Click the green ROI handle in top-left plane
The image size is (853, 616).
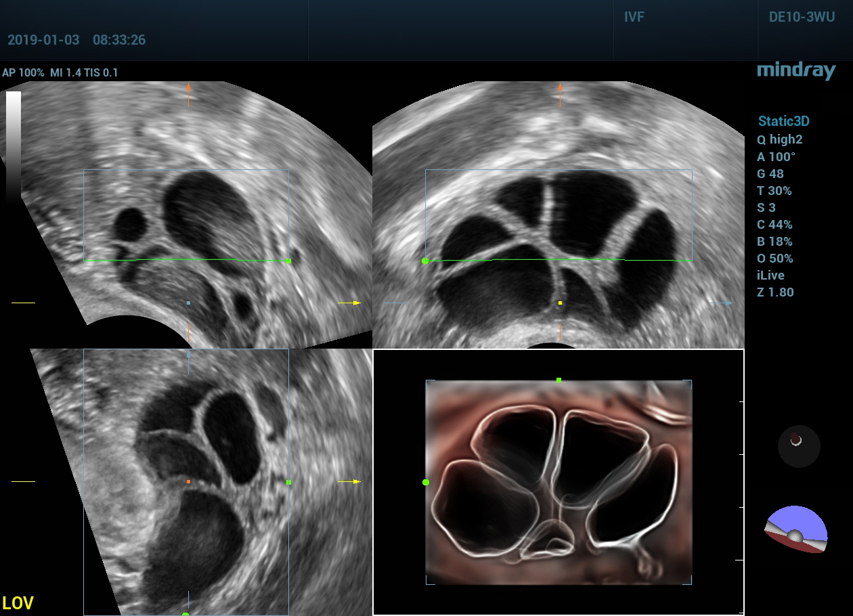click(289, 261)
